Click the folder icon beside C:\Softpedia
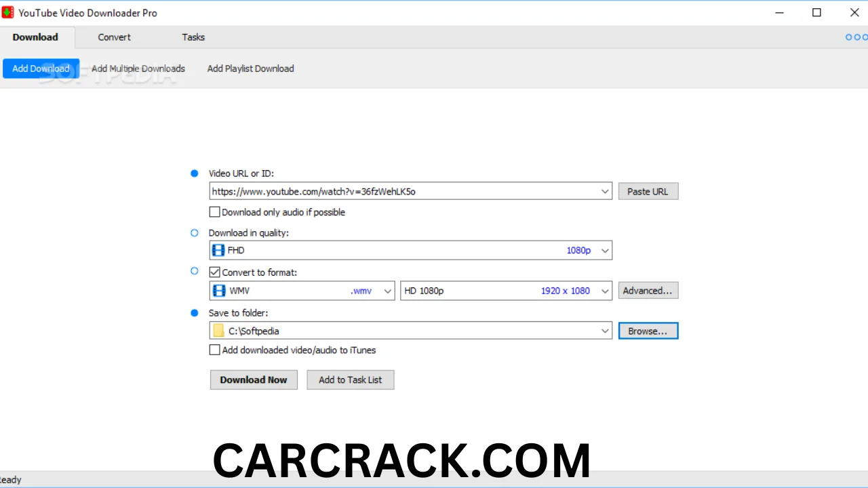This screenshot has width=868, height=488. [218, 331]
